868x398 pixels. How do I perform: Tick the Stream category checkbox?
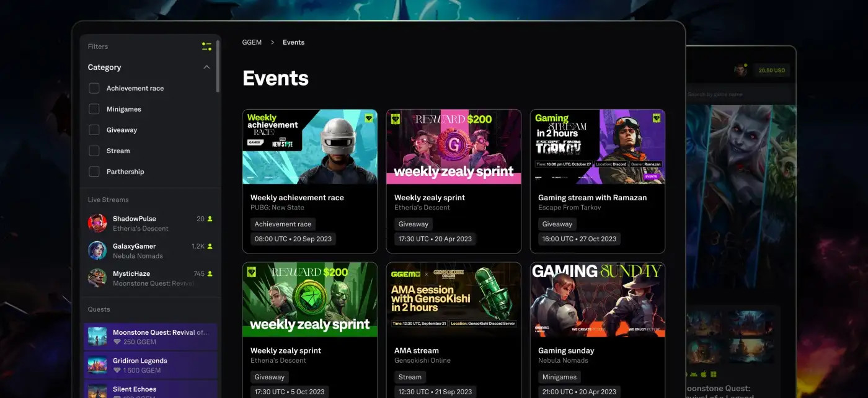pos(94,151)
